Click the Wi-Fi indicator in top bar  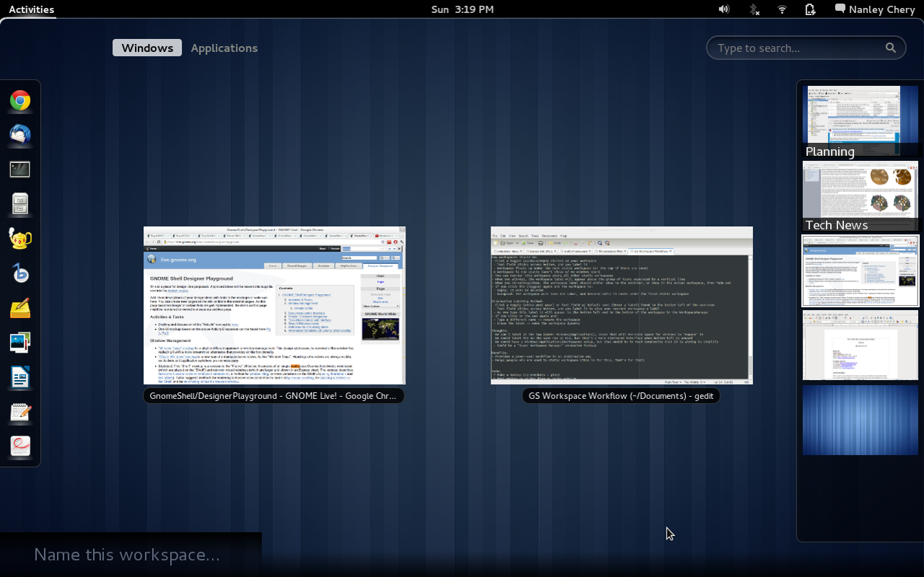[781, 9]
